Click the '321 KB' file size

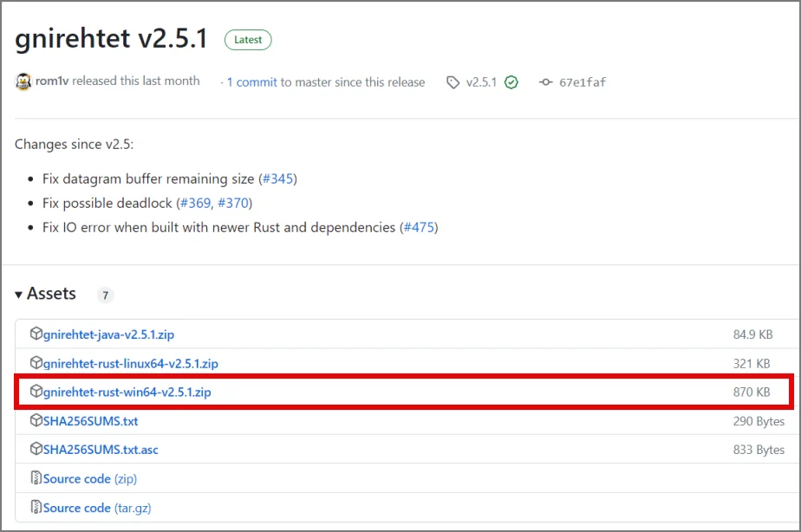(x=752, y=364)
